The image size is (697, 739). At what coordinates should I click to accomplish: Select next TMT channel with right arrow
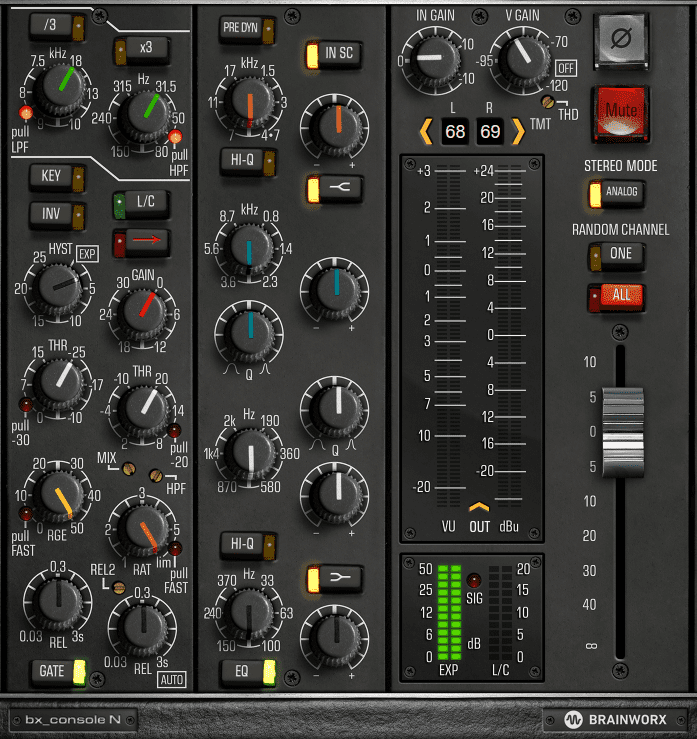coord(518,131)
